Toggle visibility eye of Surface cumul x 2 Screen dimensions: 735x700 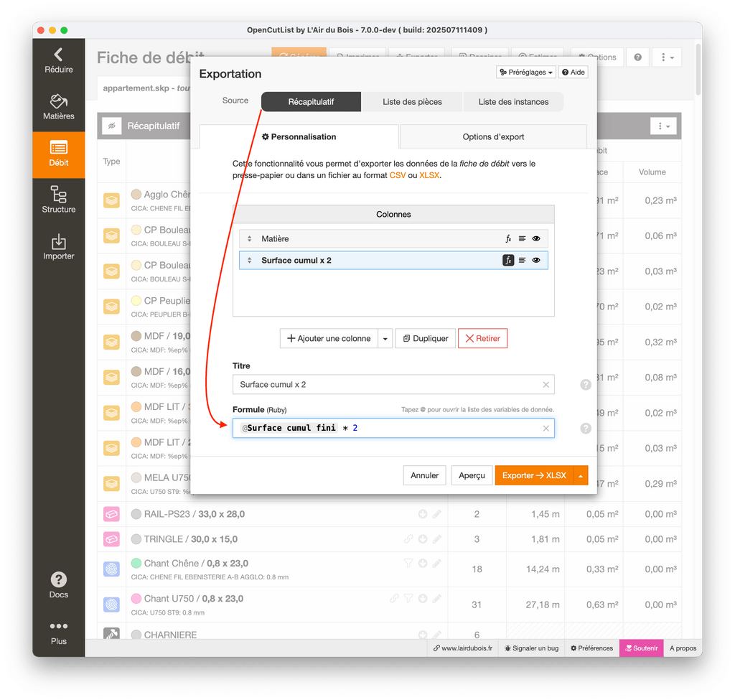[536, 260]
